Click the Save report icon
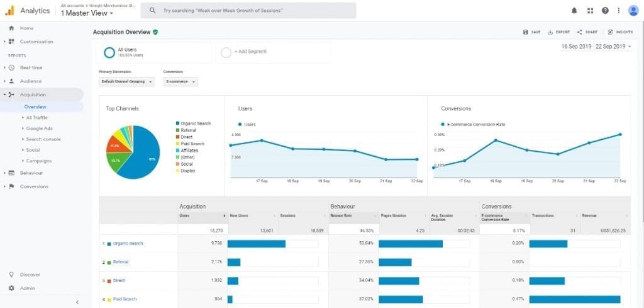644x308 pixels. click(525, 32)
